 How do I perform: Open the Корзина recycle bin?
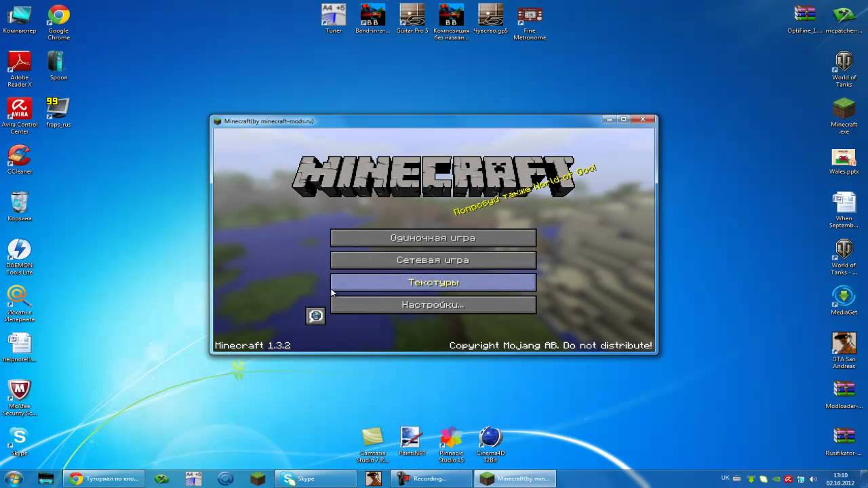[20, 206]
